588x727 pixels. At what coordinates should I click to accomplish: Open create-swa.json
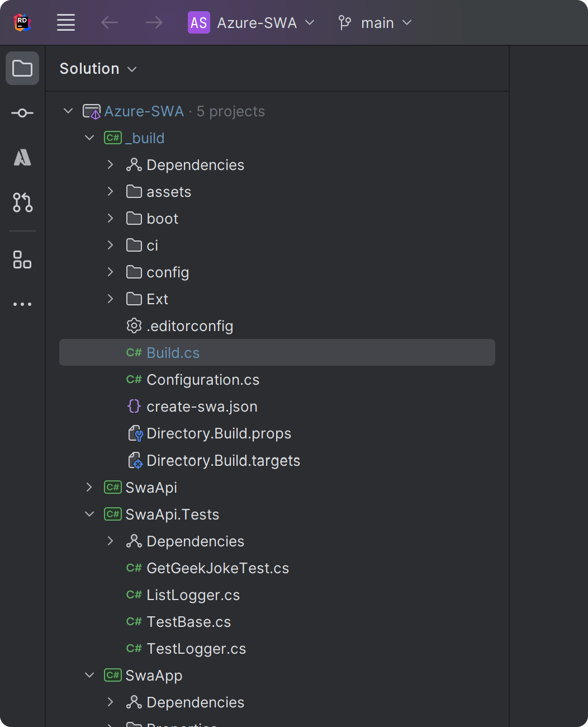click(x=201, y=406)
